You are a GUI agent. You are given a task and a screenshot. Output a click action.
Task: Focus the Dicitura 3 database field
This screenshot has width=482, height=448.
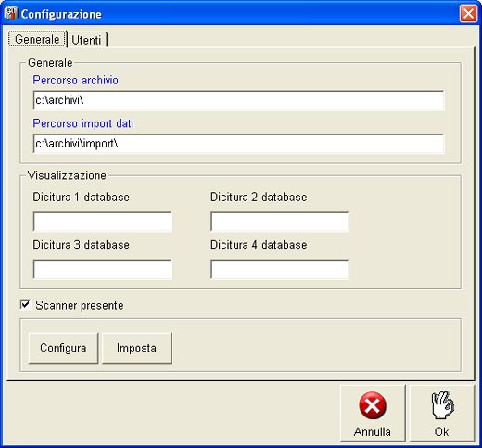(102, 269)
